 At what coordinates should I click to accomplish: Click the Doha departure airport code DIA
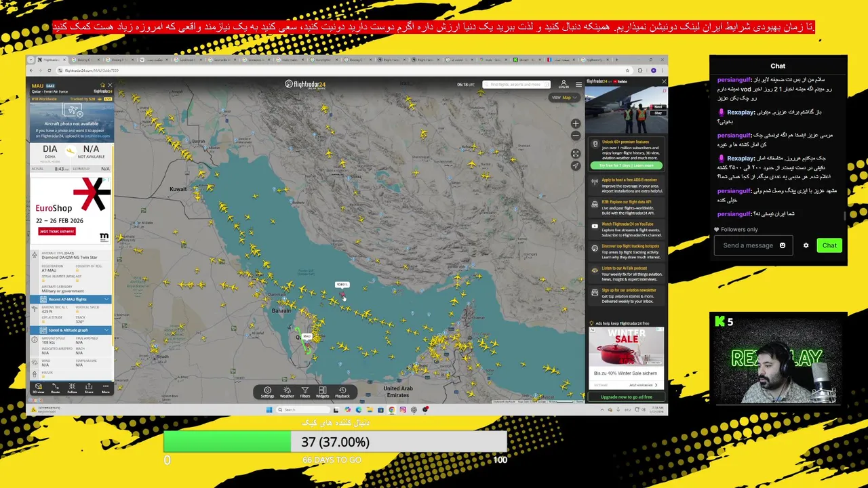coord(50,149)
